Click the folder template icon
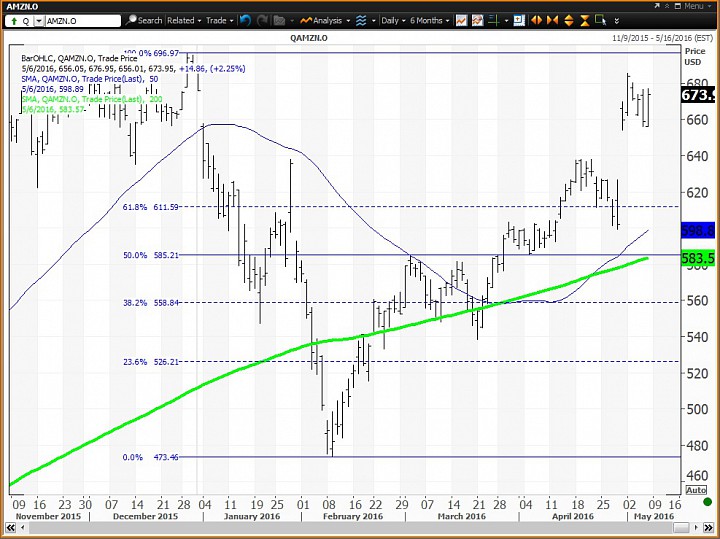The width and height of the screenshot is (720, 539). point(279,21)
